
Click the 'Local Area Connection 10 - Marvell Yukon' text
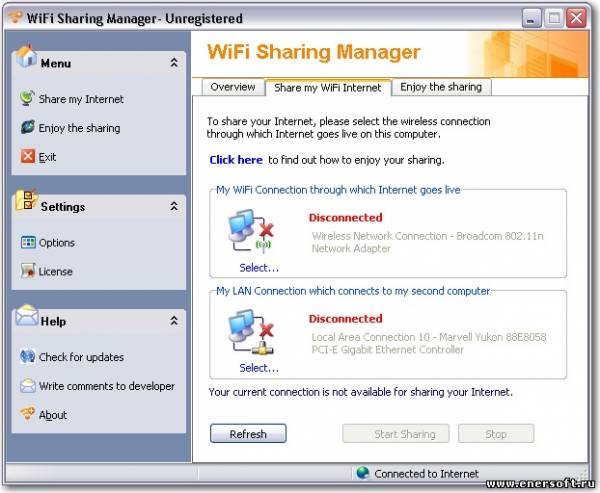point(429,337)
